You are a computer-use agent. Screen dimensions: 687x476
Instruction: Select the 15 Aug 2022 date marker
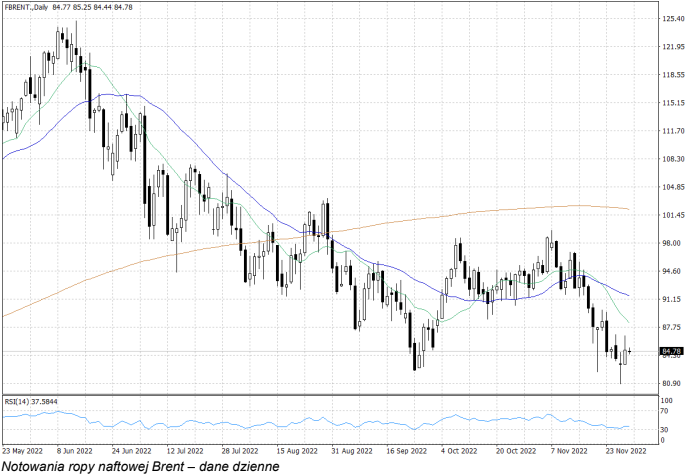[296, 451]
